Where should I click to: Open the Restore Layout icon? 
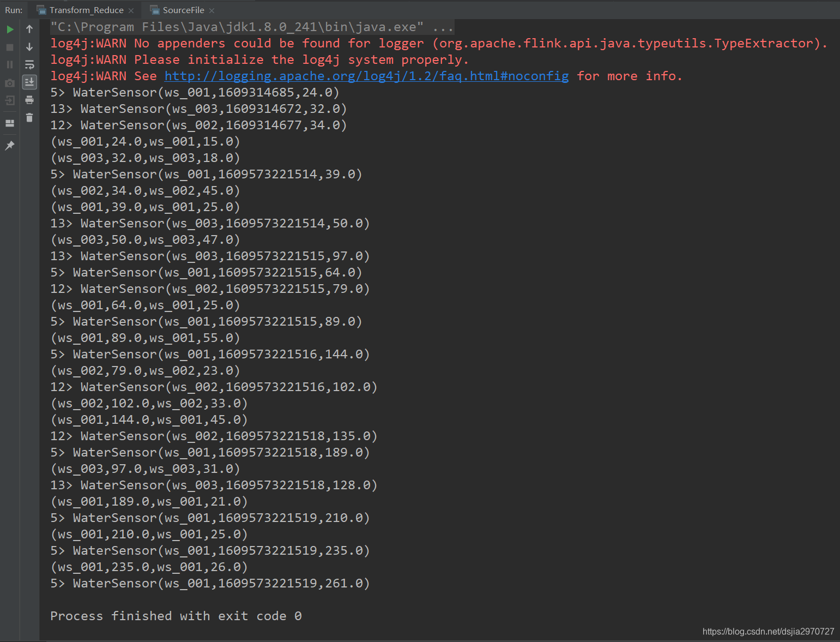tap(10, 123)
